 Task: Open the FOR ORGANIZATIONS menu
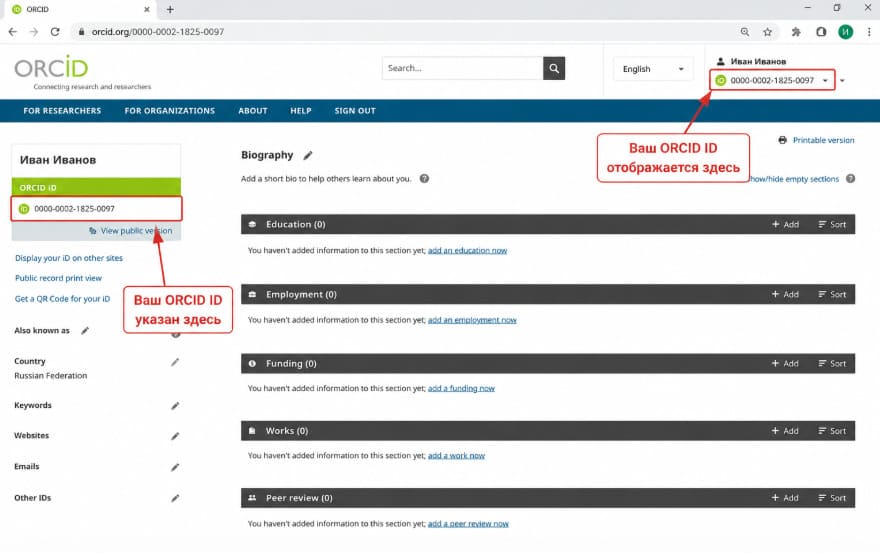169,111
